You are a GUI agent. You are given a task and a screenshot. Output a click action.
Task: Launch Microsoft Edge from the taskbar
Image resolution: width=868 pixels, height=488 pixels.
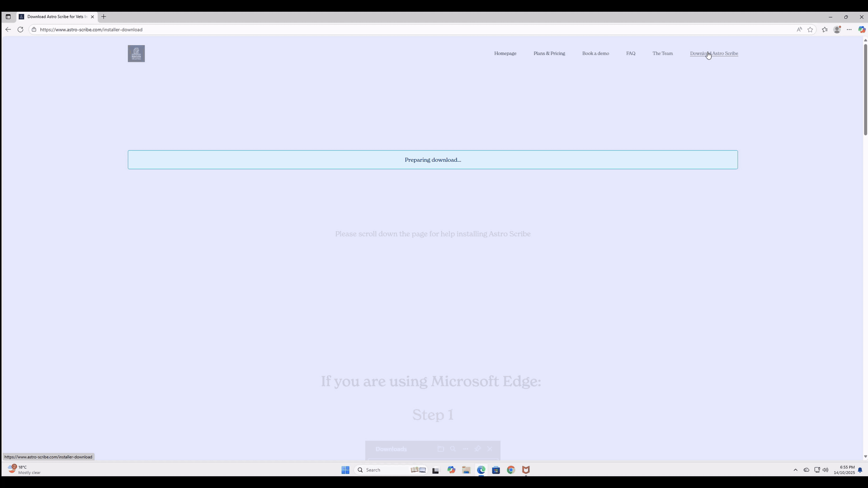click(x=481, y=470)
